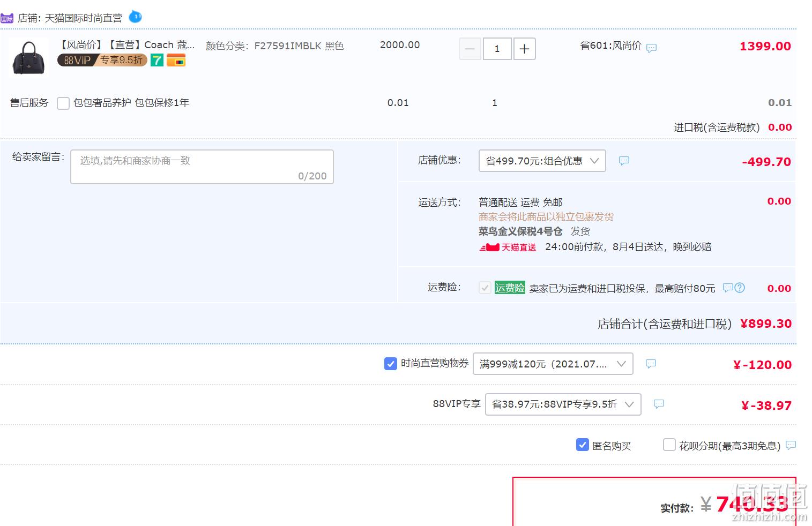Click the color text F27591IMBLK 黑色
The height and width of the screenshot is (526, 812).
pos(299,46)
